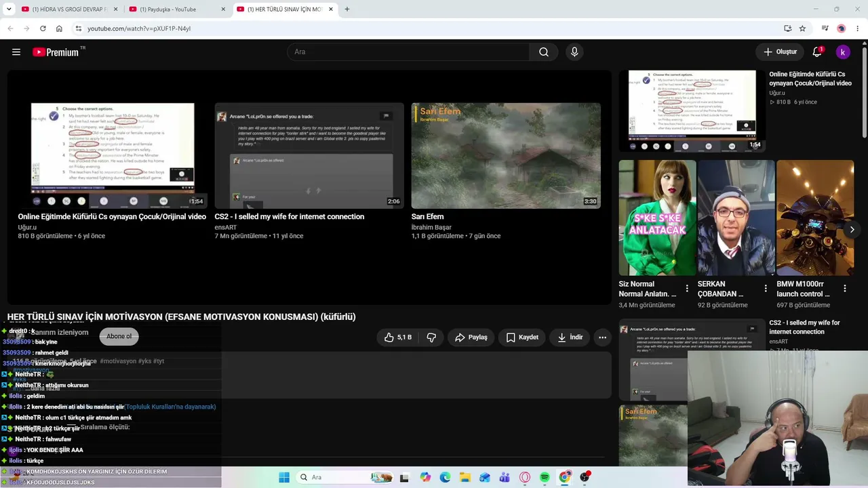Go back in browser history

tap(10, 28)
